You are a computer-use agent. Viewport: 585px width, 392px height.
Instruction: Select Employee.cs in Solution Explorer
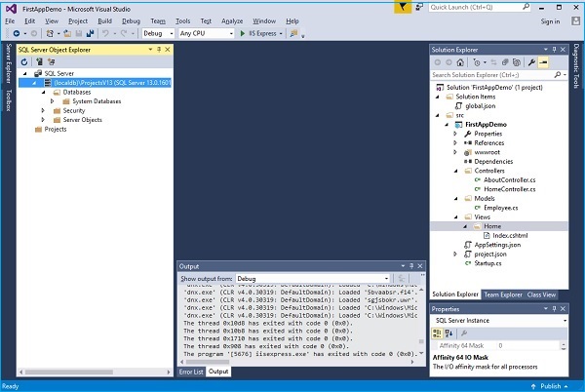coord(501,208)
